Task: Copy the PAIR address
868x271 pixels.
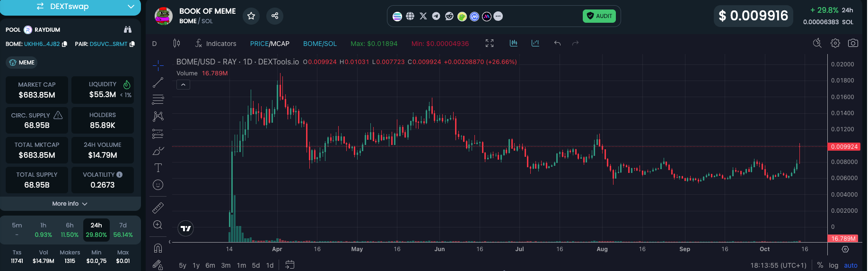Action: point(132,44)
